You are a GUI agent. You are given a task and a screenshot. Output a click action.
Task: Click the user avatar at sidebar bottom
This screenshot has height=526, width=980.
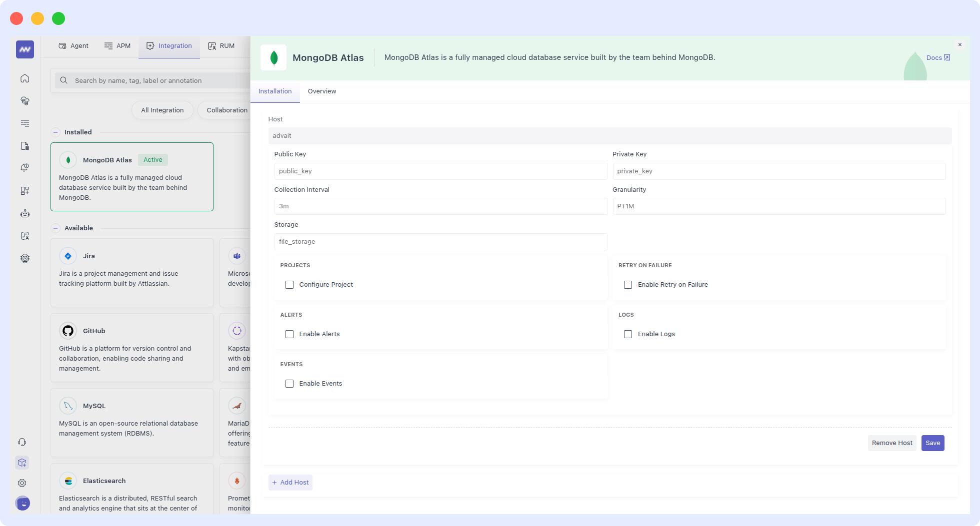(22, 503)
